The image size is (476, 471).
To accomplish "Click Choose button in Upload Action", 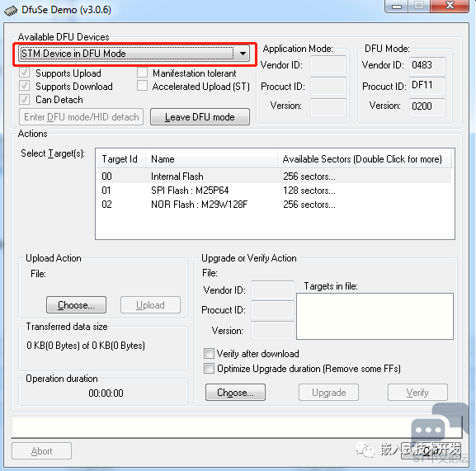I will (76, 304).
